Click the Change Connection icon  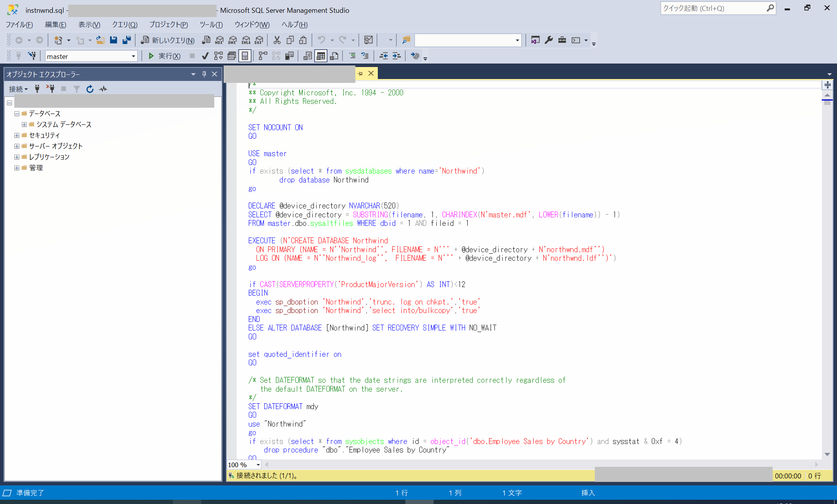click(x=33, y=56)
